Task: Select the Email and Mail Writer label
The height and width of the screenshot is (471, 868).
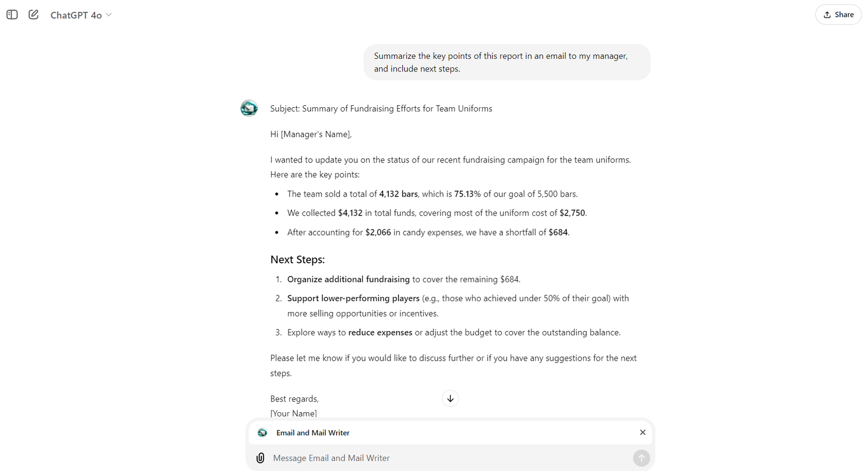Action: [x=312, y=433]
